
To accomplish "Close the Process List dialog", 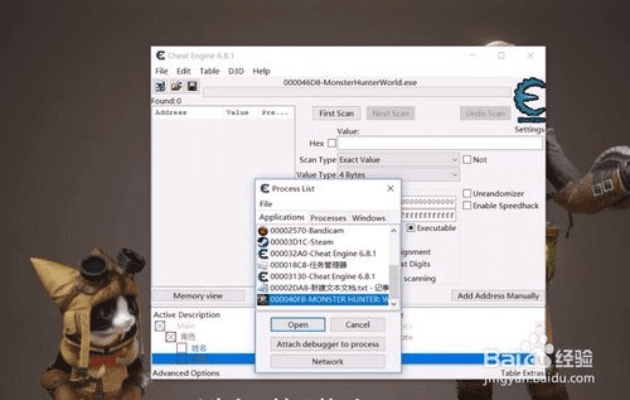I will 389,188.
